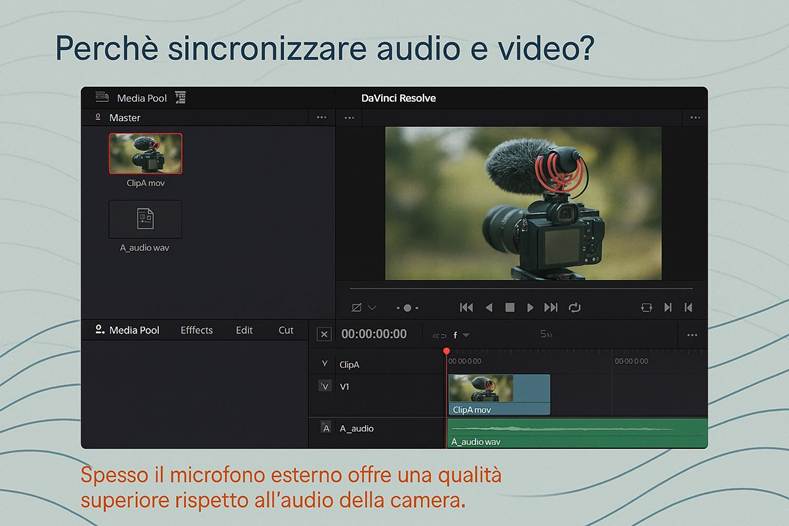Open the Cut tab
This screenshot has height=526, width=789.
click(x=286, y=330)
